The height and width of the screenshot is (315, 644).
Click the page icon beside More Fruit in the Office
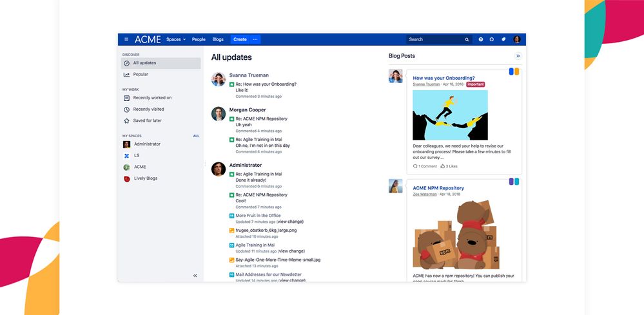pyautogui.click(x=231, y=216)
